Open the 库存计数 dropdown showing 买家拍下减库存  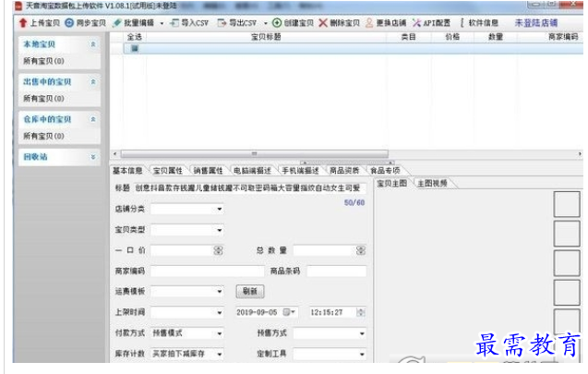click(186, 354)
